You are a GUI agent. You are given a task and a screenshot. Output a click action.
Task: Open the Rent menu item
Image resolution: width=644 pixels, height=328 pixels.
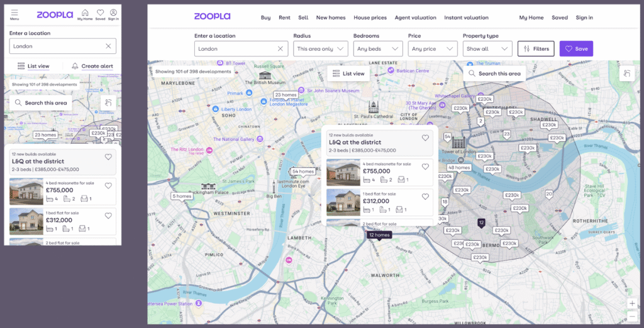point(285,18)
